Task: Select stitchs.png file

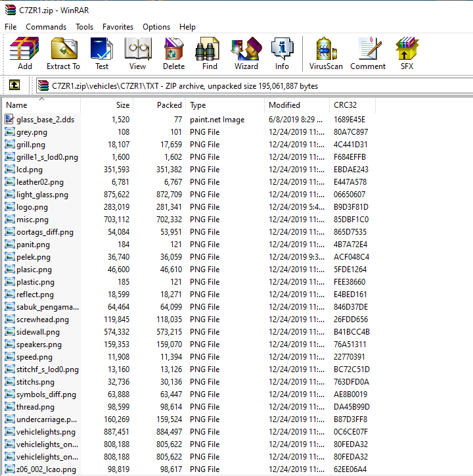Action: pos(35,382)
